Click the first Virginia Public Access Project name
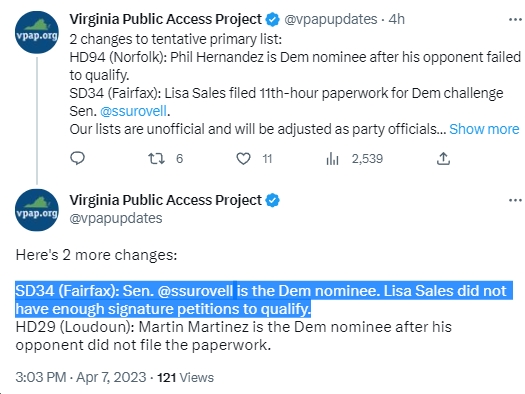Viewport: 525px width, 394px height. pyautogui.click(x=165, y=19)
